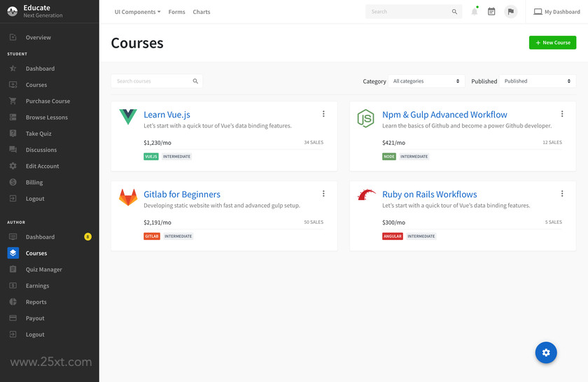The height and width of the screenshot is (382, 588).
Task: Click Author Logout in sidebar
Action: pos(35,334)
